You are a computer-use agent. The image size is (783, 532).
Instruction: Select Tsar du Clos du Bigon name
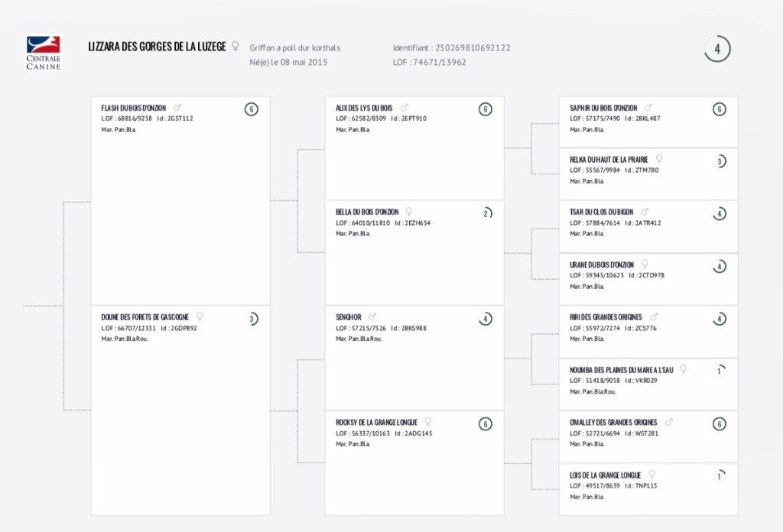coord(601,212)
